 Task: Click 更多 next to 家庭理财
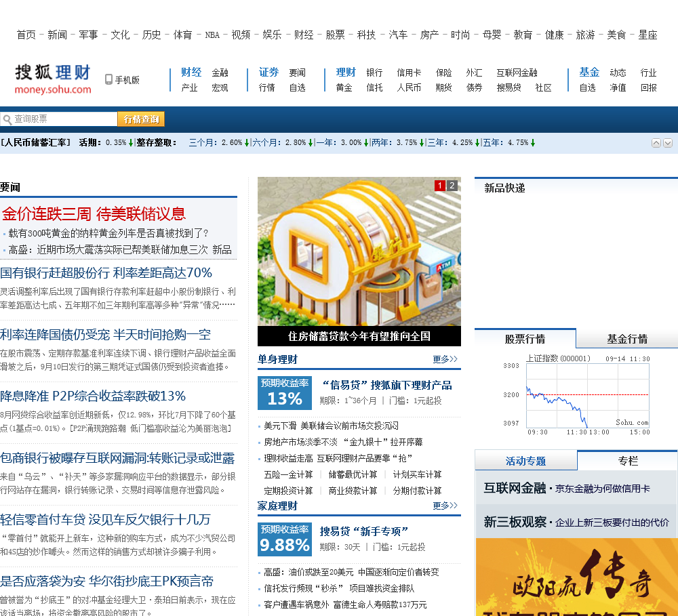(445, 506)
